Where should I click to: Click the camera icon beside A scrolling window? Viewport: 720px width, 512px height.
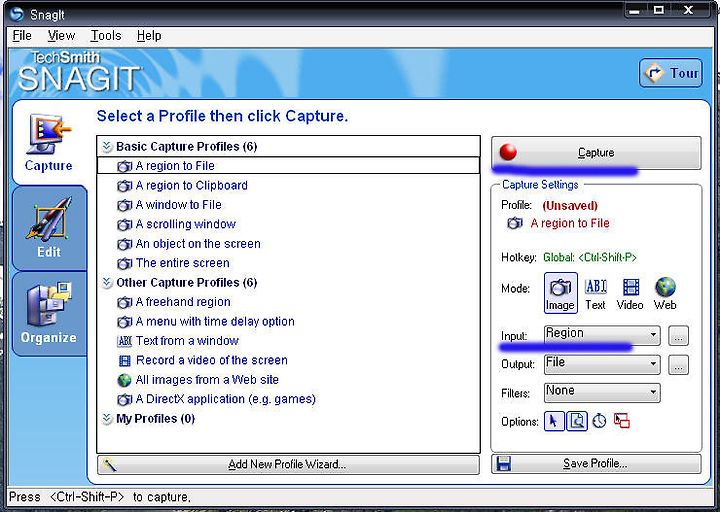(x=124, y=225)
